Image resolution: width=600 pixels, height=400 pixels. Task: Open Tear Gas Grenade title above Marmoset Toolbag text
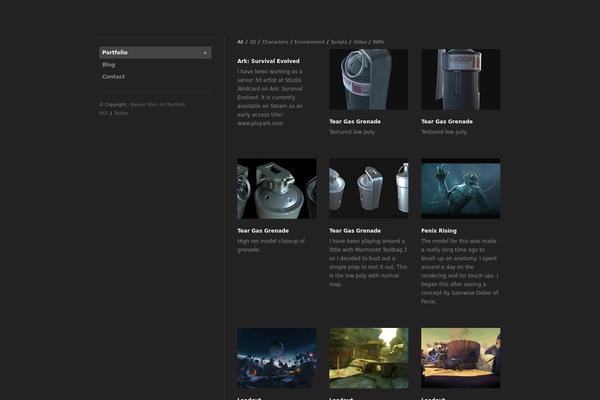355,231
